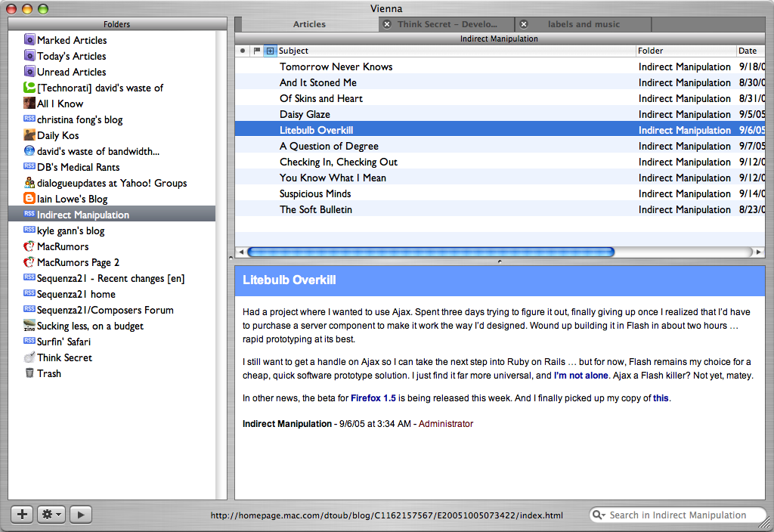Select the Daily Kos feed icon
The image size is (774, 532).
click(29, 135)
